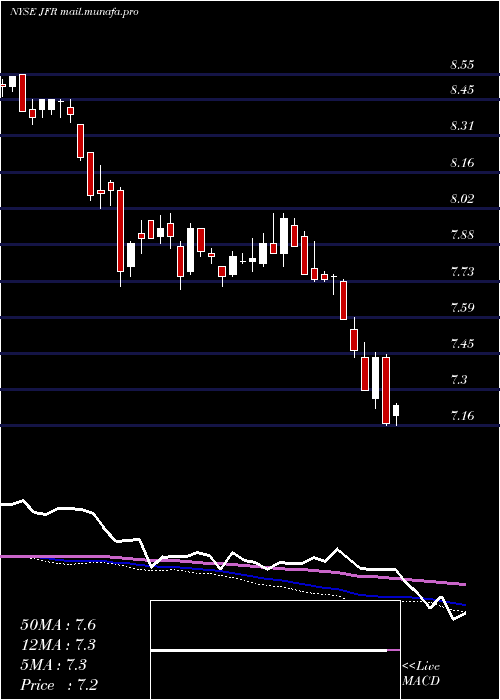
Task: Click the 7.73 price axis label
Action: 462,271
